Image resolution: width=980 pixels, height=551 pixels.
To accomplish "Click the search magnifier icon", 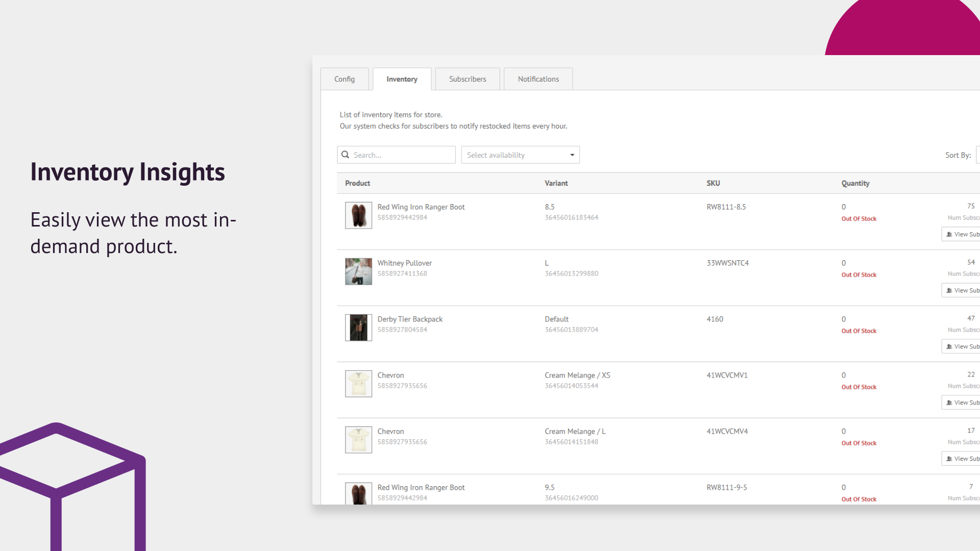I will [x=346, y=155].
